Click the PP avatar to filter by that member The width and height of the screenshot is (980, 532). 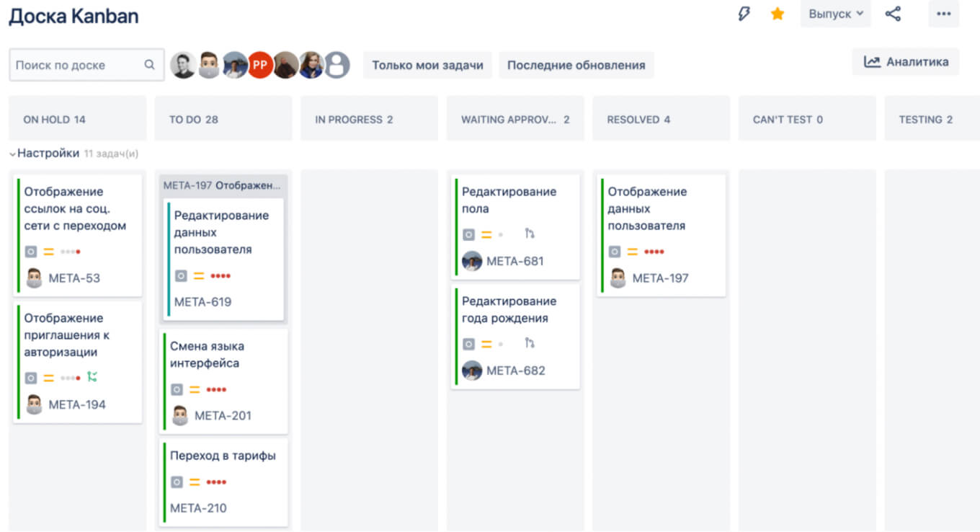click(260, 65)
